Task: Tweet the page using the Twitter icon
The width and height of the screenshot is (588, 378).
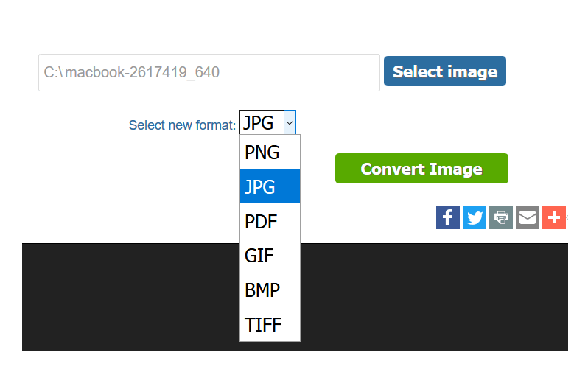Action: point(475,217)
